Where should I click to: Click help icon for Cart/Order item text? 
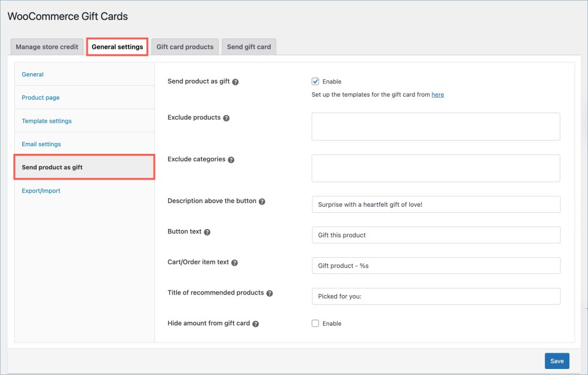(x=234, y=263)
